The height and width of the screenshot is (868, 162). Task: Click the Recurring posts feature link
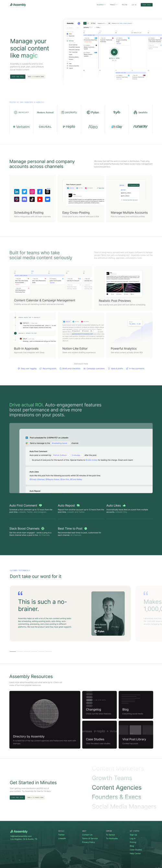tap(48, 369)
